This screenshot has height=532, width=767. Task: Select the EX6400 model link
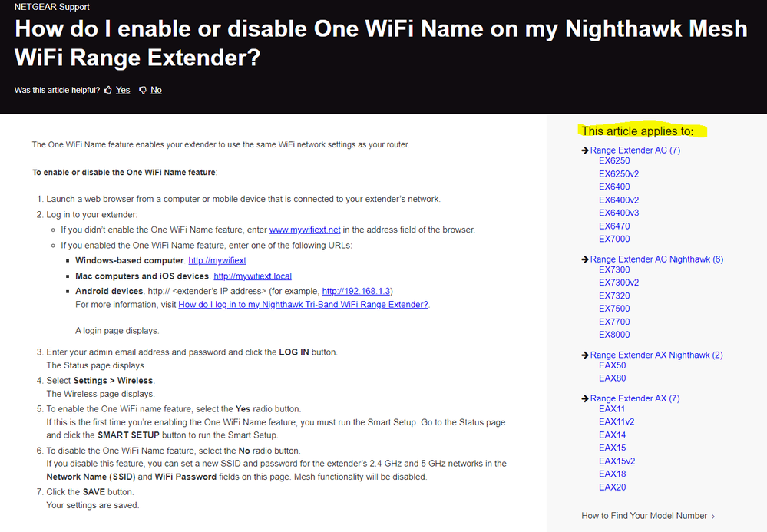tap(614, 187)
